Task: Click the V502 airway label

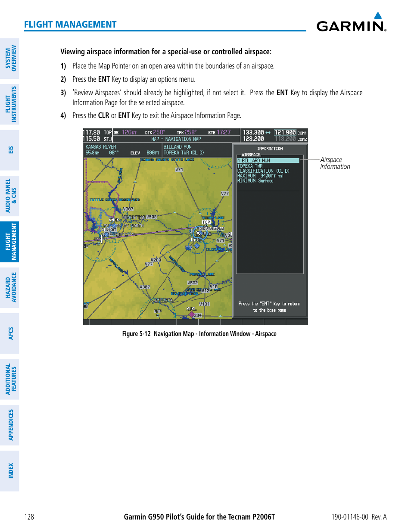Action: (193, 283)
